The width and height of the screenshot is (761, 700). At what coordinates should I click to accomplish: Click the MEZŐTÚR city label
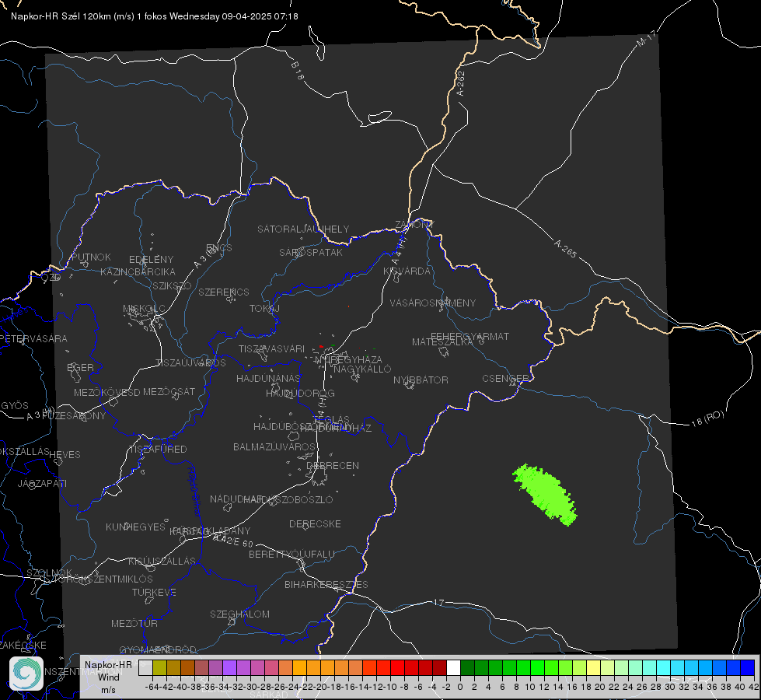click(x=134, y=623)
